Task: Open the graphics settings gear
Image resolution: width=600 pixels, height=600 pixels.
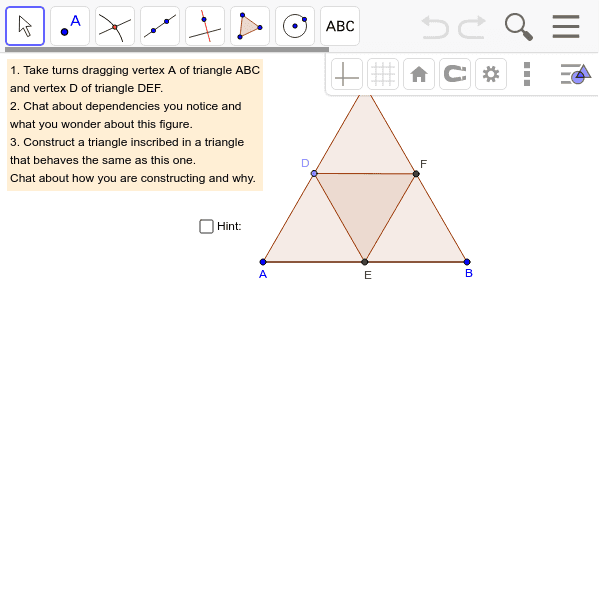Action: (491, 74)
